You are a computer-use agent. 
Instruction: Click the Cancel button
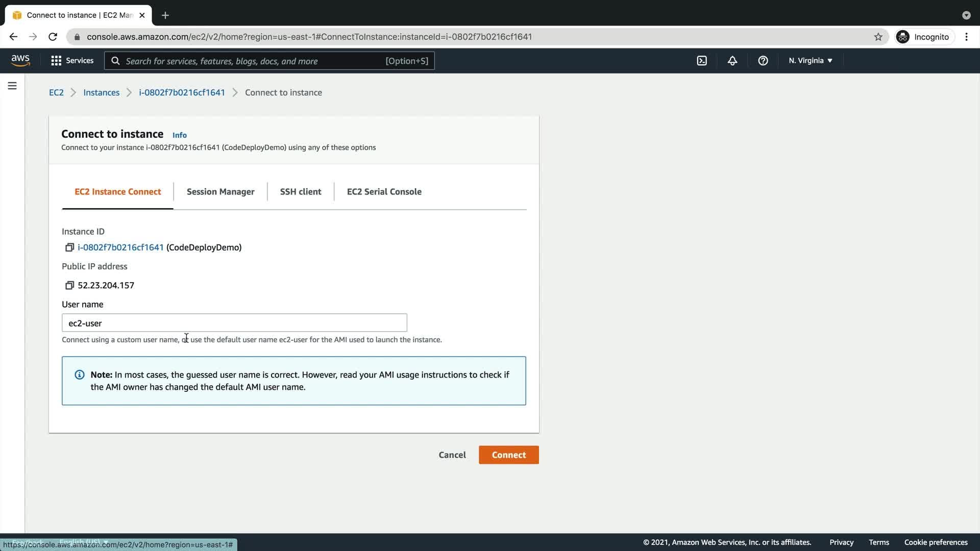[x=452, y=455]
